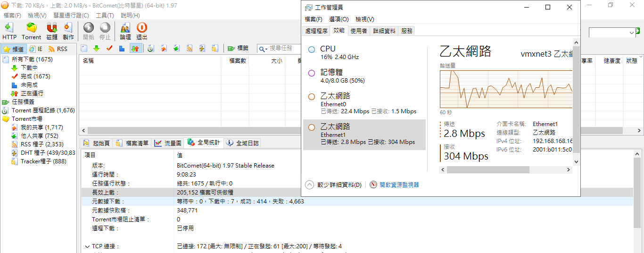Select 乙太網路 Ethernet0 in Task Manager list
The image size is (644, 253).
(364, 103)
